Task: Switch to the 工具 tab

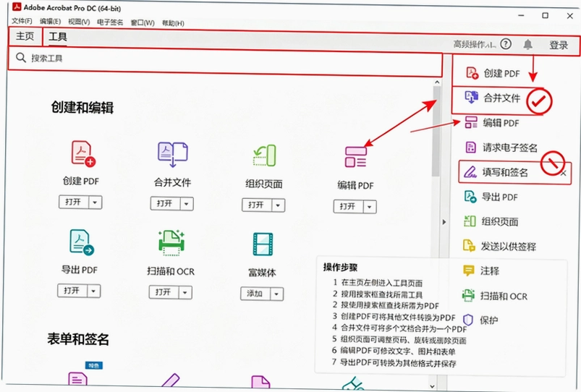Action: click(x=58, y=37)
